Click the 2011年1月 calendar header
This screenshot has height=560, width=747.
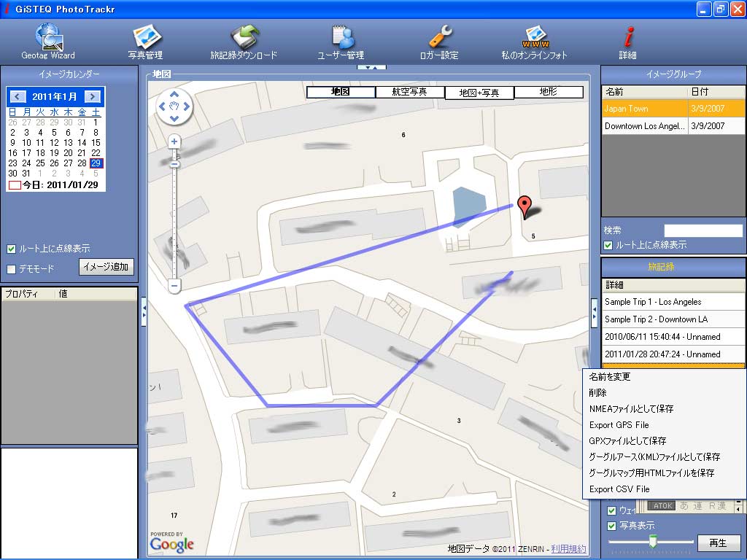tap(55, 97)
